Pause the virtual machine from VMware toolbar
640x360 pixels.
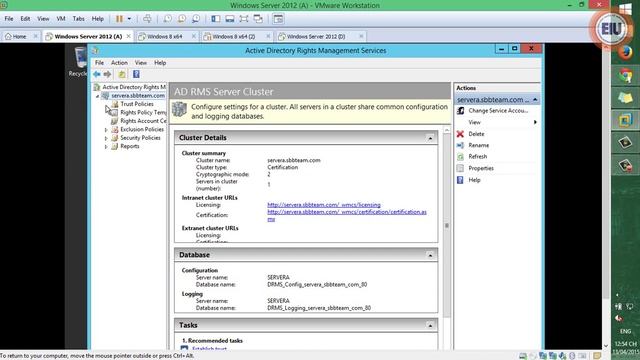[119, 19]
